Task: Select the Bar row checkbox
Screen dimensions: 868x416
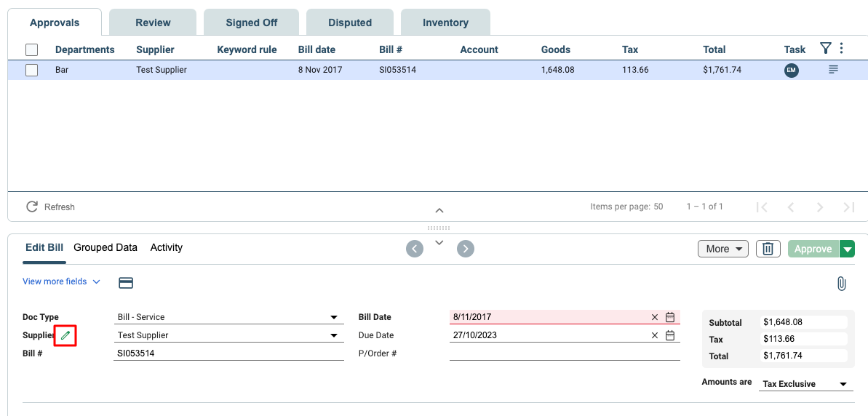Action: coord(32,71)
